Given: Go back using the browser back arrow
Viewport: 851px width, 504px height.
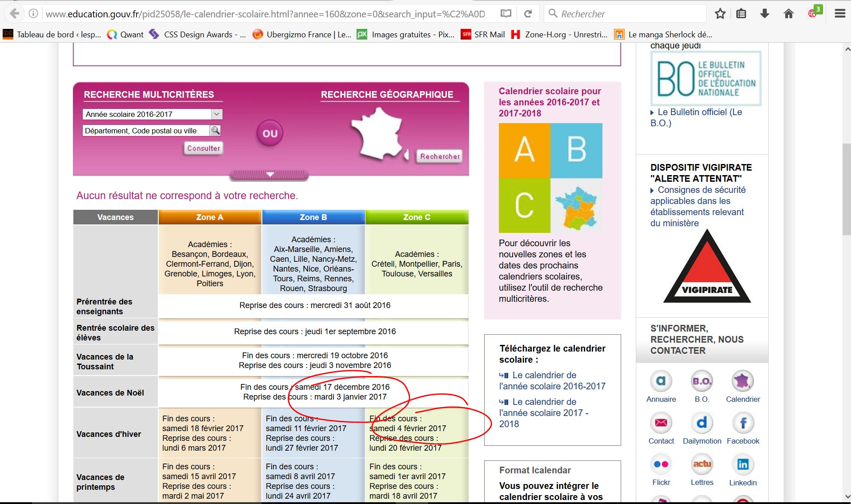Looking at the screenshot, I should click(x=14, y=14).
